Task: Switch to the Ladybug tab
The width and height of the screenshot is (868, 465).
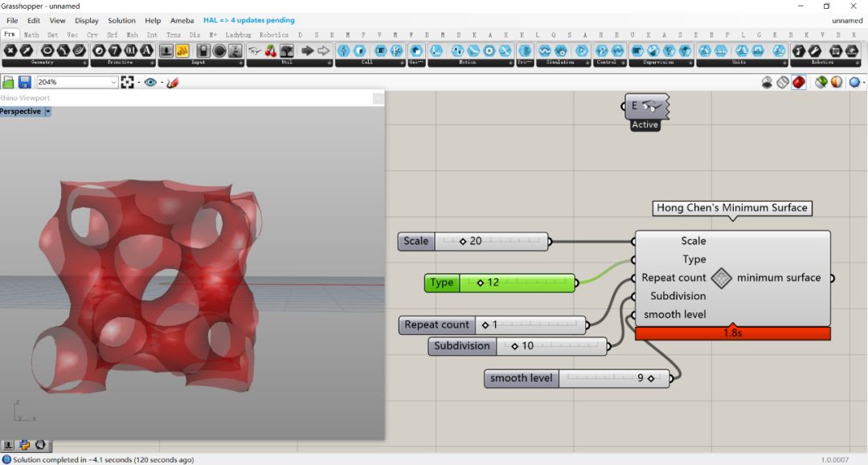Action: (x=238, y=35)
